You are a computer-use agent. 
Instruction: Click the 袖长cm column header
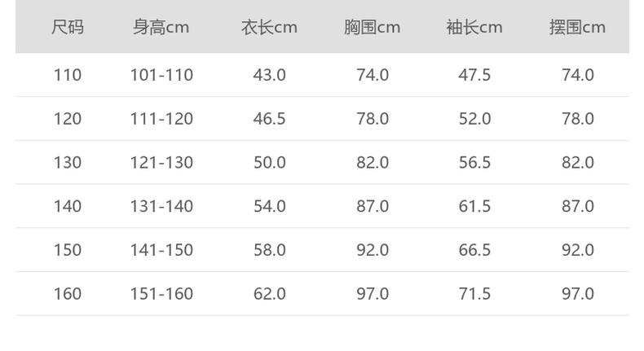click(474, 27)
